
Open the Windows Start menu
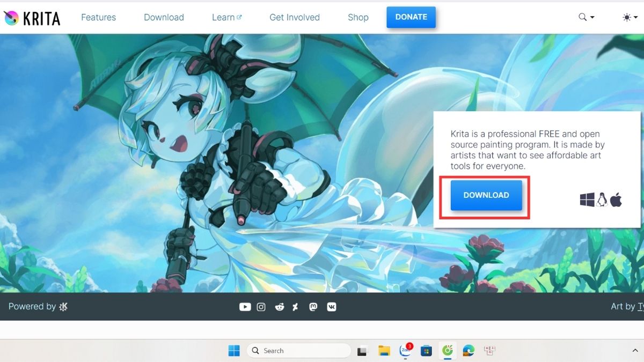[234, 351]
